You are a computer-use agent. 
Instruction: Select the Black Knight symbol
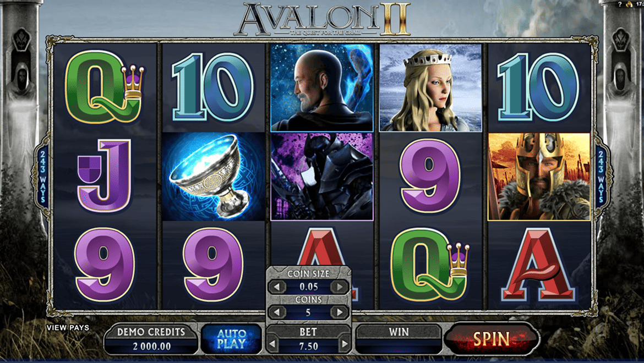tap(322, 177)
